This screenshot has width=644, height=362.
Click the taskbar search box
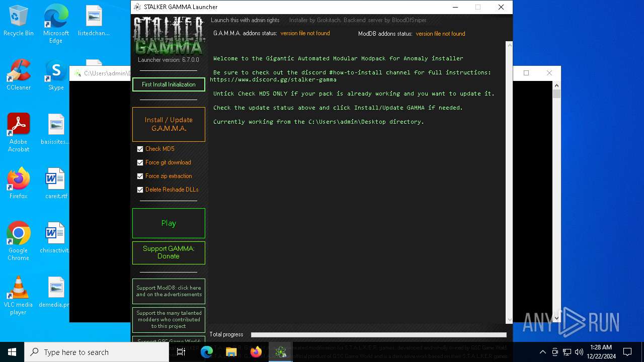(x=97, y=352)
